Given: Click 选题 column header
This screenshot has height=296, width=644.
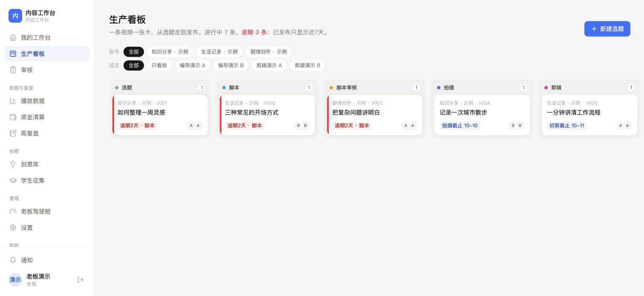Looking at the screenshot, I should 160,87.
